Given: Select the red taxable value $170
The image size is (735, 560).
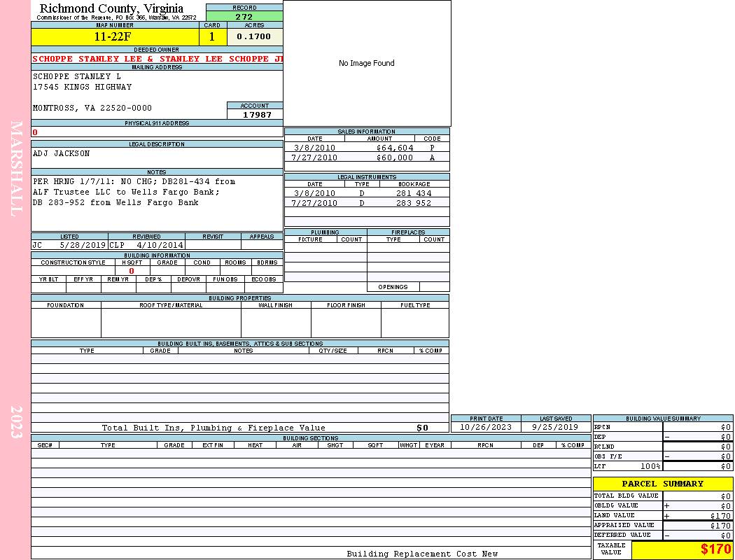Looking at the screenshot, I should (715, 549).
